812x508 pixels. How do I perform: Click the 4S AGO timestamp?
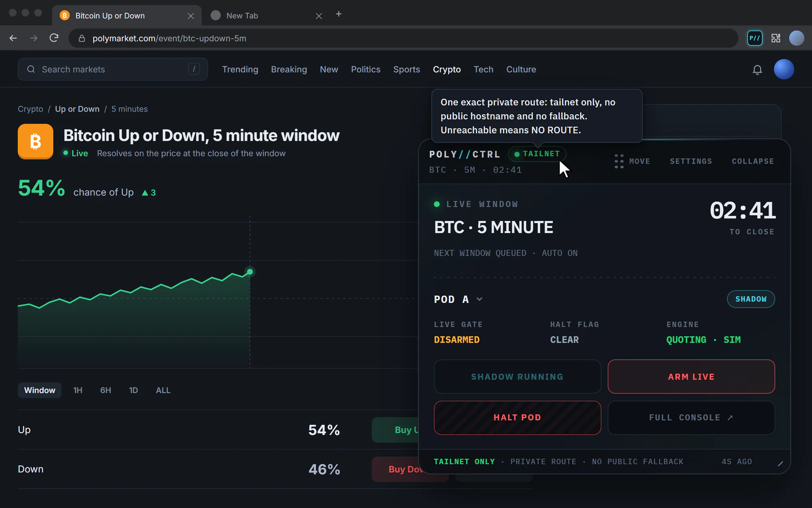pyautogui.click(x=737, y=462)
